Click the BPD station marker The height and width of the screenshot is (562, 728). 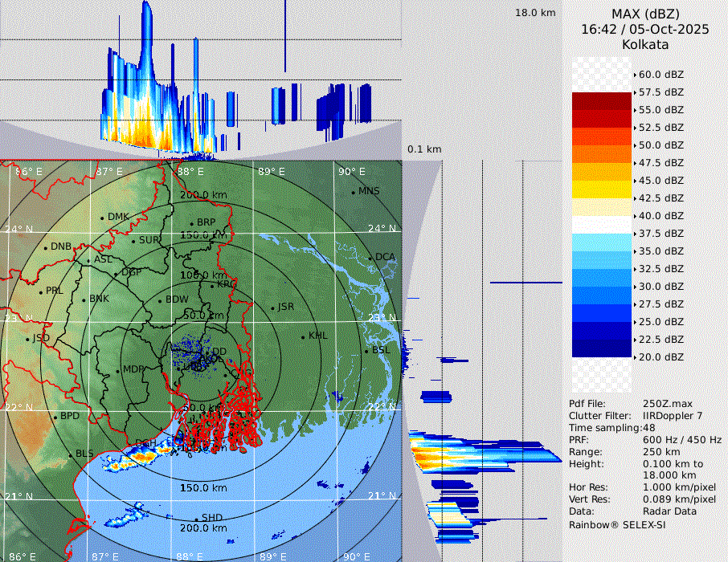(x=55, y=417)
